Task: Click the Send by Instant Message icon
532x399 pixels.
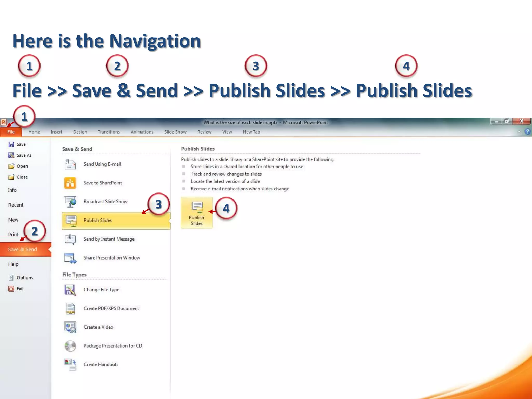Action: click(x=70, y=239)
